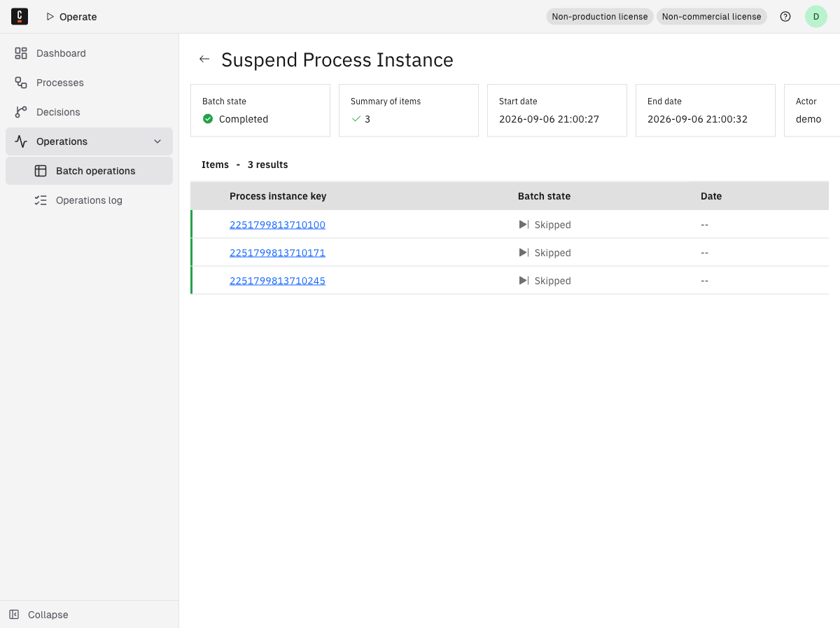Open the help question mark icon
Image resolution: width=840 pixels, height=628 pixels.
coord(785,17)
